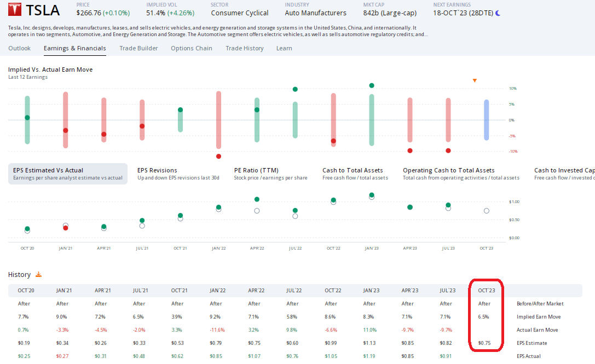Click the Implied Earn Move row label
The image size is (595, 364).
(539, 317)
